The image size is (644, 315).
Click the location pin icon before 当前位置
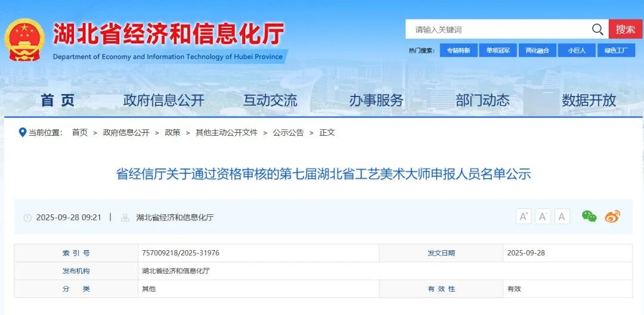tap(23, 132)
